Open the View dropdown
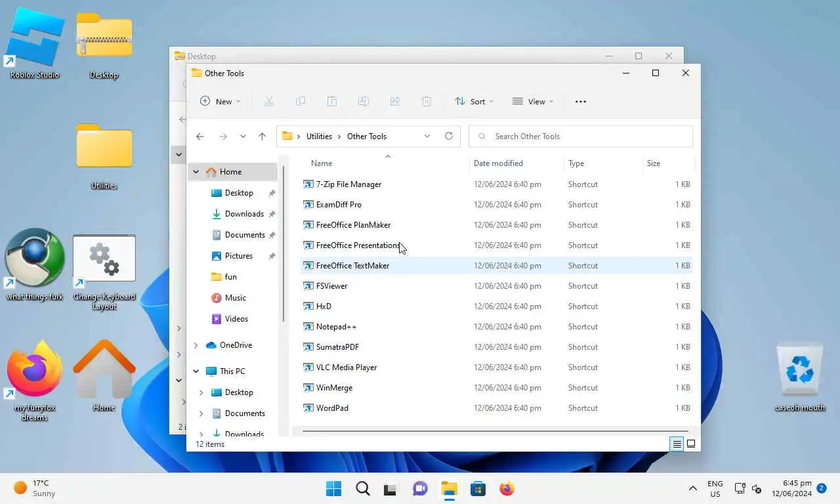The image size is (840, 504). tap(533, 101)
